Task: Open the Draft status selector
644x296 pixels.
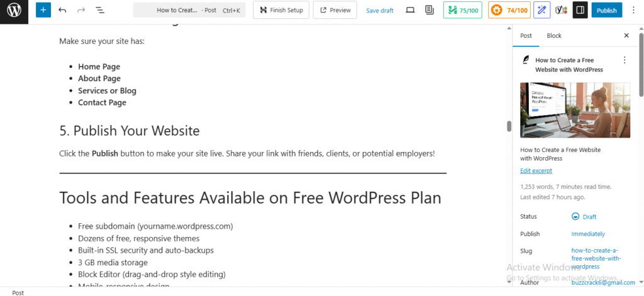Action: (x=584, y=217)
